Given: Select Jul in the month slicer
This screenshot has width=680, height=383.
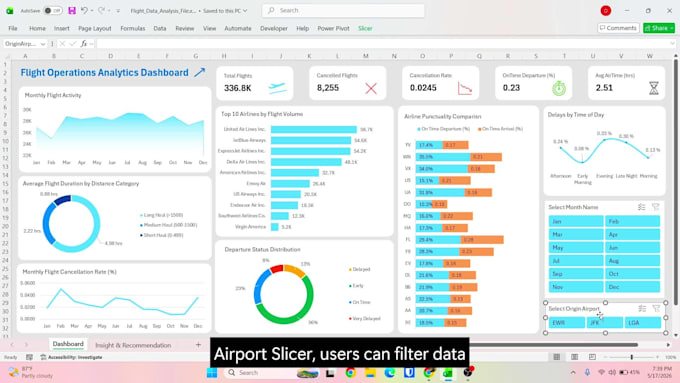Looking at the screenshot, I should click(575, 261).
